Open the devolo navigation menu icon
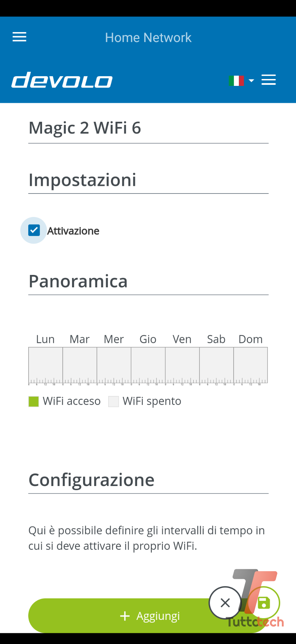 tap(268, 80)
